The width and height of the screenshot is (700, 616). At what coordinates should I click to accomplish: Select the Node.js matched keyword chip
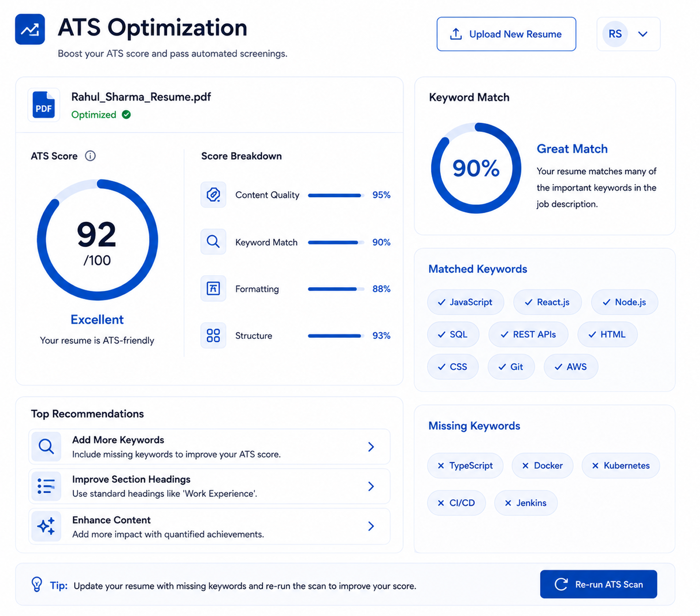click(625, 302)
